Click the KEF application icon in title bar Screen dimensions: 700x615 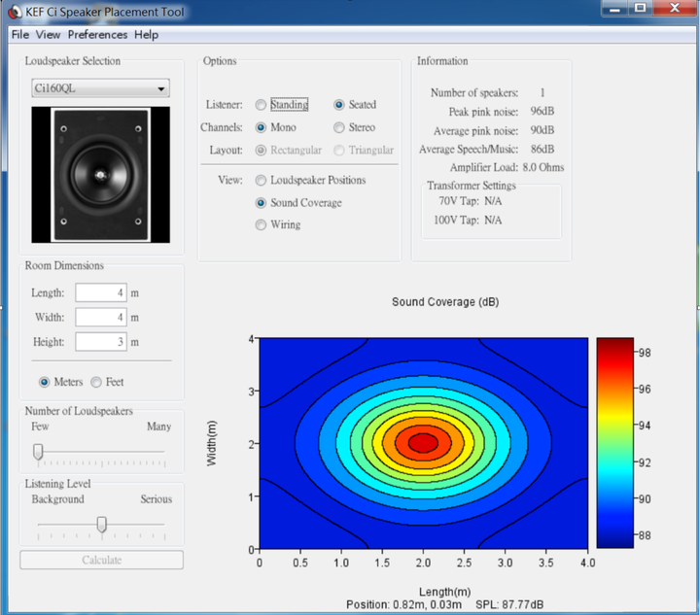15,12
